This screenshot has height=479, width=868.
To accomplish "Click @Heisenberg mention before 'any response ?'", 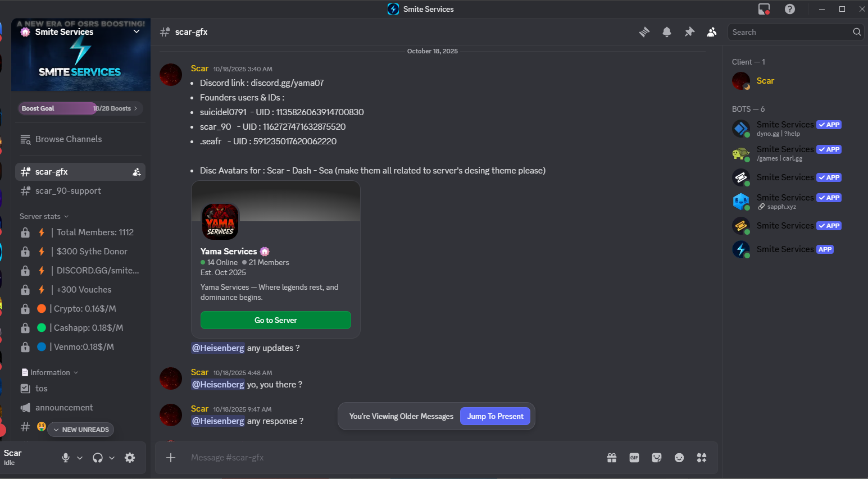I will [x=218, y=421].
